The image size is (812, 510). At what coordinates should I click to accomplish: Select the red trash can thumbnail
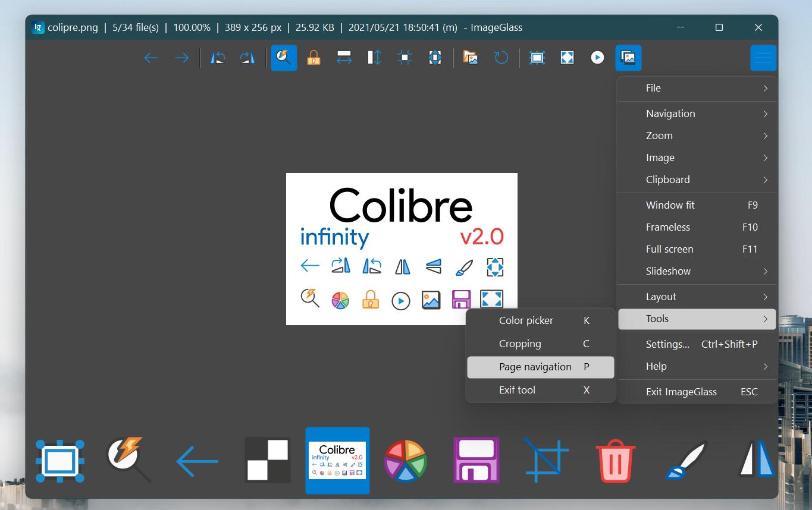[616, 461]
